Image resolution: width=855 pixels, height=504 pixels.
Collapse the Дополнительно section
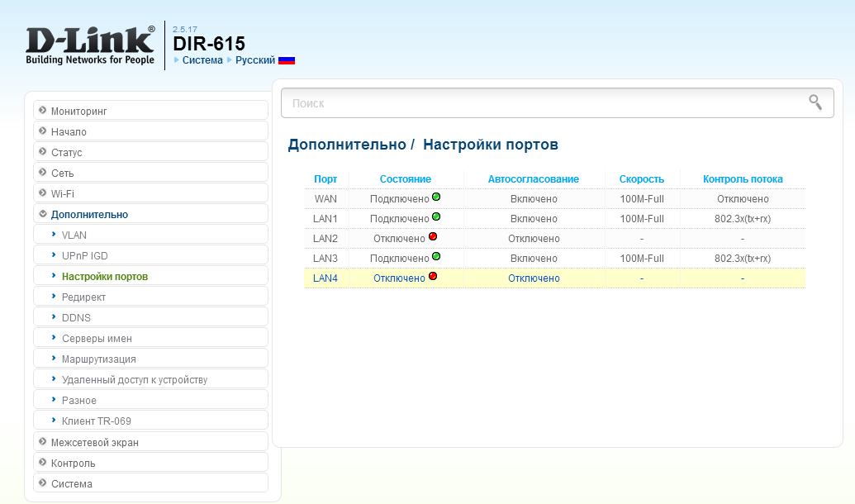(x=89, y=214)
